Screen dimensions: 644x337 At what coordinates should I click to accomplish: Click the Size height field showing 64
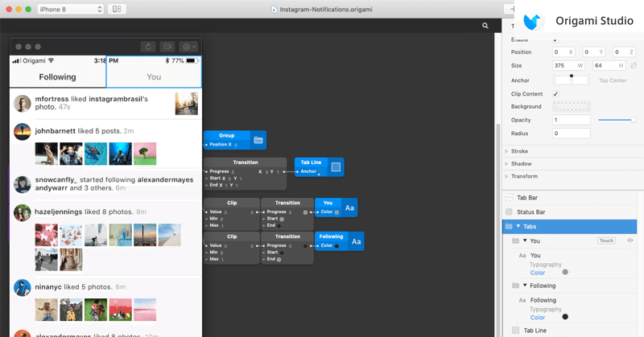coord(609,66)
